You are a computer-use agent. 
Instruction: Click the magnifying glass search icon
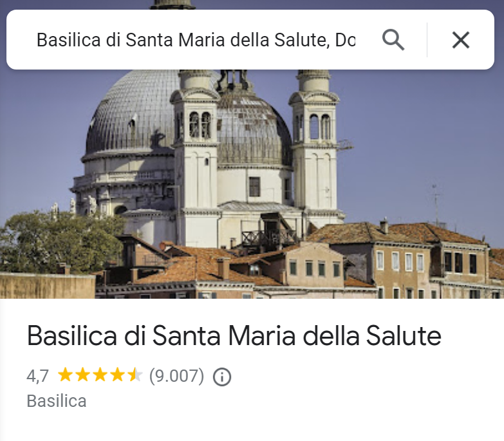pos(393,40)
